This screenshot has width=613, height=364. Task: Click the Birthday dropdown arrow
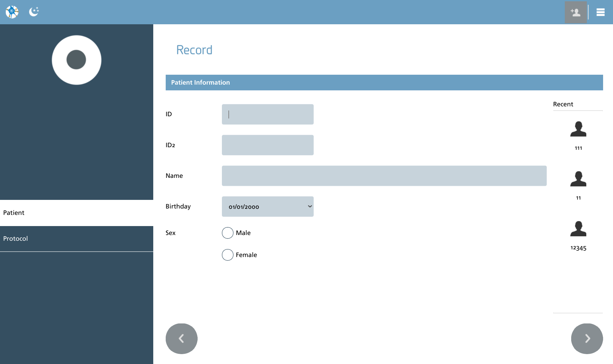tap(310, 206)
